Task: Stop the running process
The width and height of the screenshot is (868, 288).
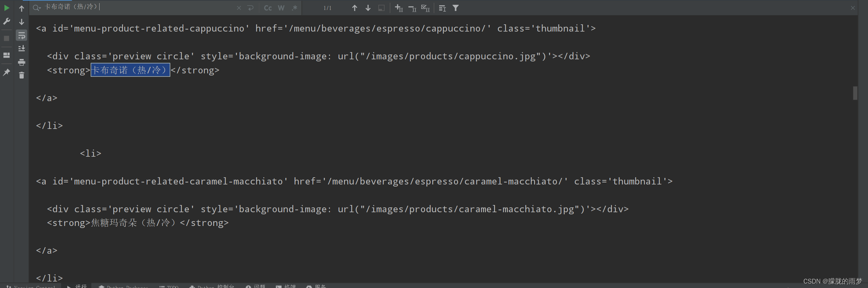Action: pos(7,38)
